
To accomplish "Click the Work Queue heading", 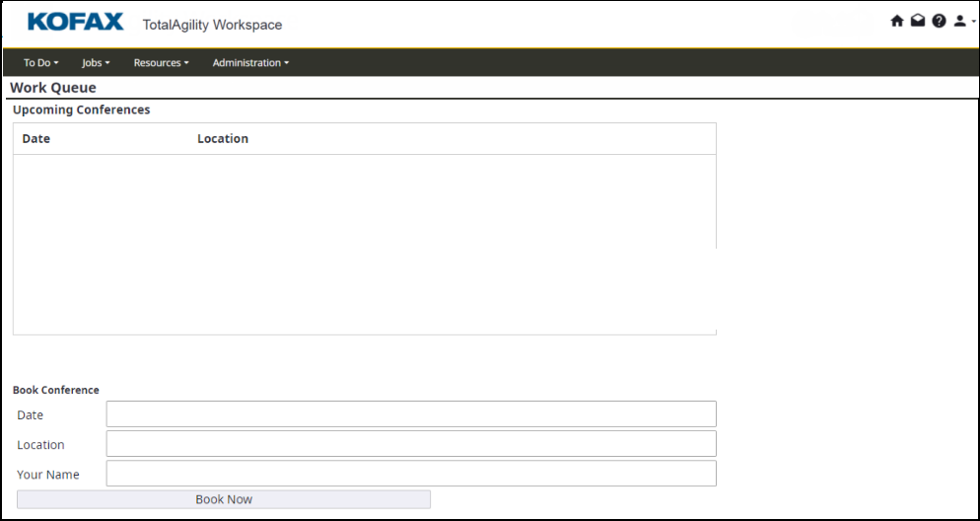I will 53,88.
